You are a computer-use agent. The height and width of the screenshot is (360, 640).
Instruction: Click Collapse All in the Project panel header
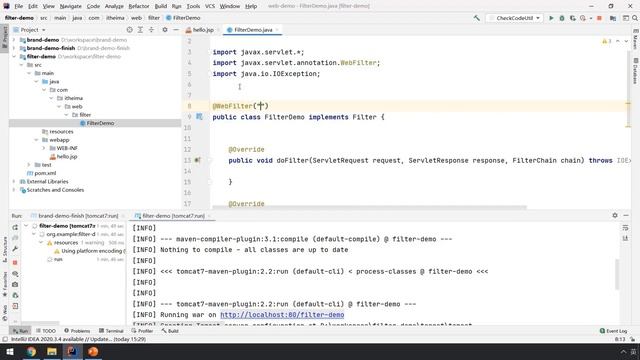(151, 30)
